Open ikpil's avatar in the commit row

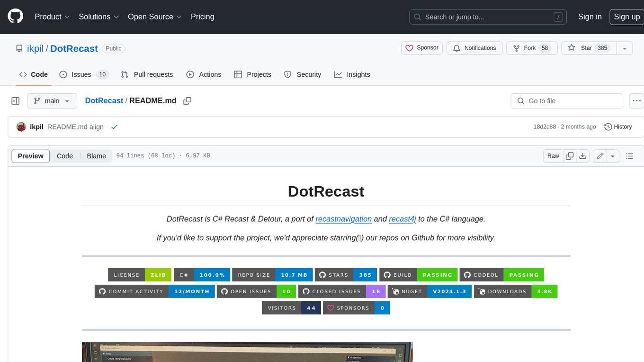click(21, 127)
